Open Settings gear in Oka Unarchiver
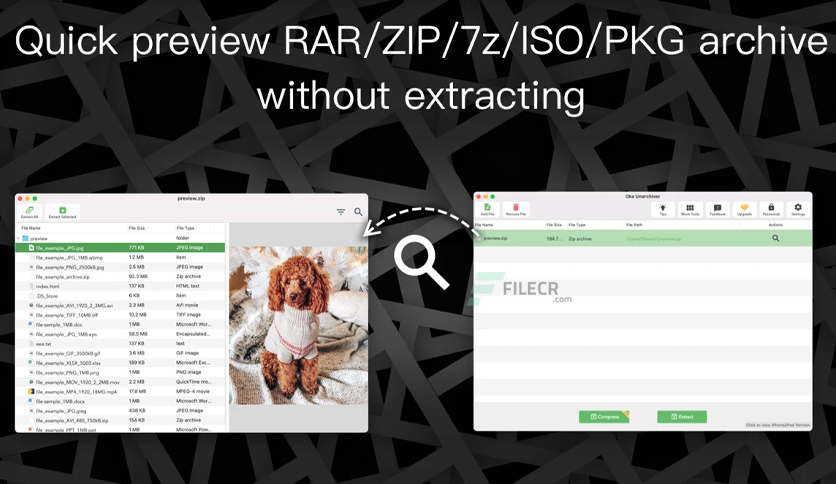The height and width of the screenshot is (484, 836). coord(798,209)
